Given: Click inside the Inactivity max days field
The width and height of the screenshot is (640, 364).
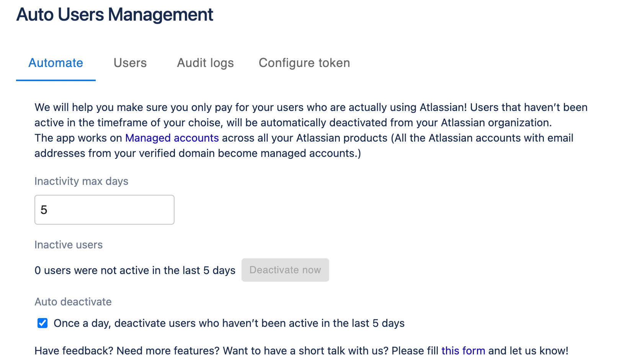Looking at the screenshot, I should tap(104, 209).
